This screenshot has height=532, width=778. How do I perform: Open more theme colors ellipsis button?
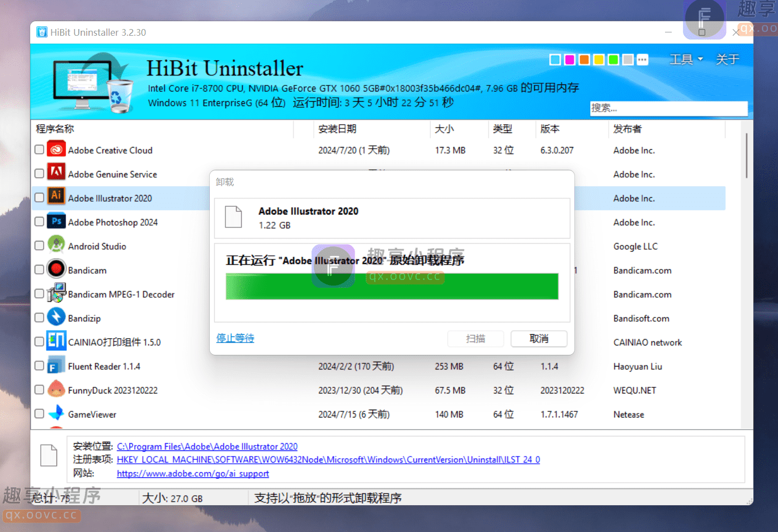click(642, 60)
